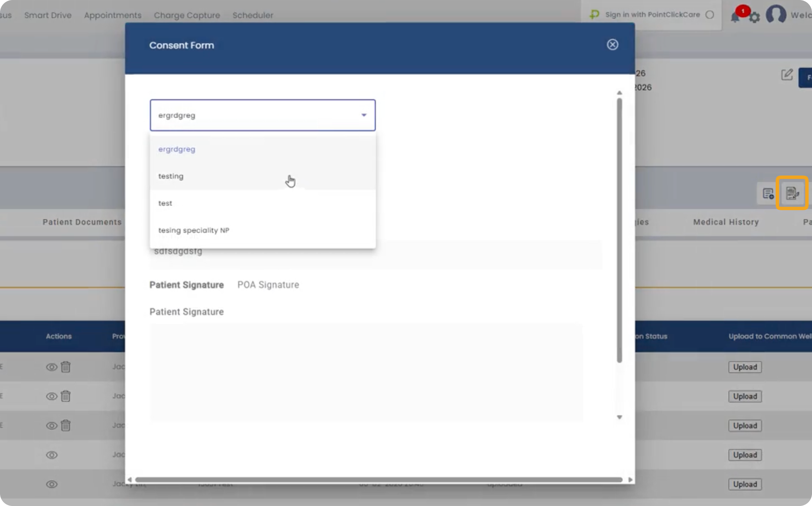
Task: Toggle Sign in with PointClickCare radio
Action: coord(710,15)
